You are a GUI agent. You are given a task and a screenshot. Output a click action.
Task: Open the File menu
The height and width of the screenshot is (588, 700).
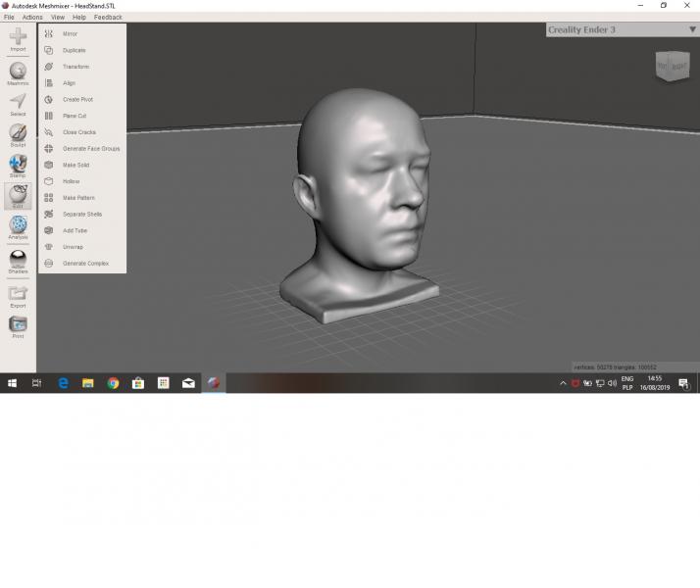click(9, 17)
